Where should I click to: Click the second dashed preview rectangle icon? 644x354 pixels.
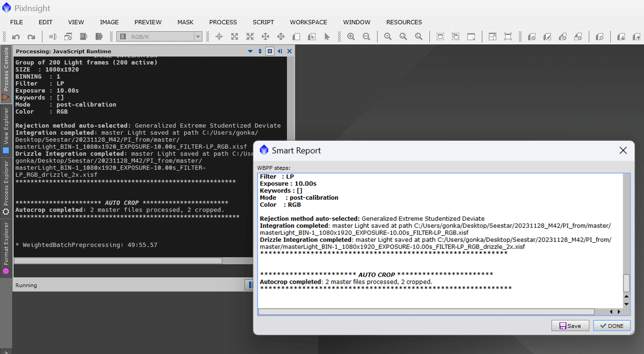(x=455, y=37)
